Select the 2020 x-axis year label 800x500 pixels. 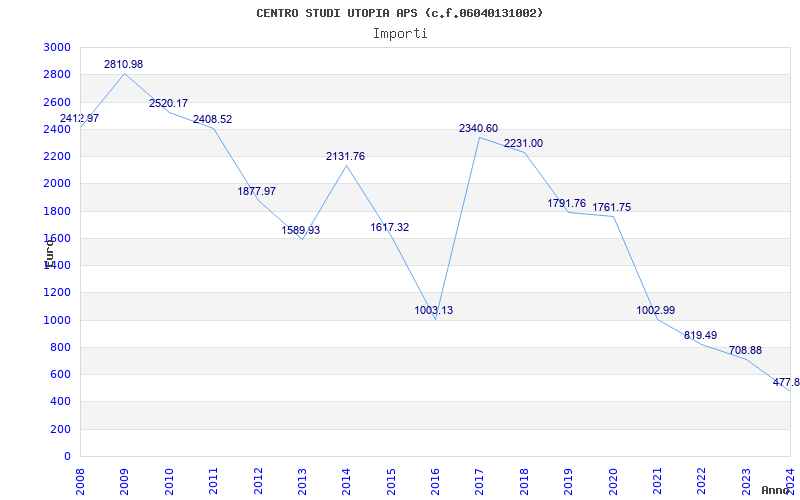pyautogui.click(x=613, y=481)
